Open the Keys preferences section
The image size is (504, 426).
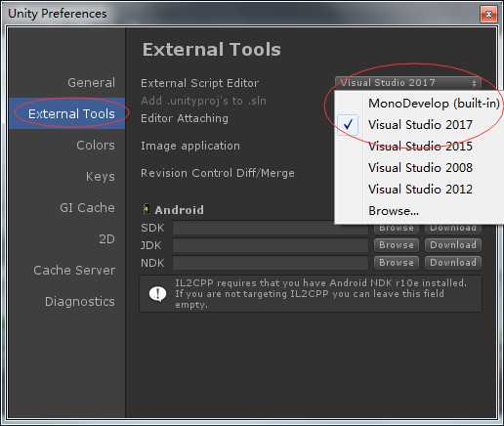(101, 177)
